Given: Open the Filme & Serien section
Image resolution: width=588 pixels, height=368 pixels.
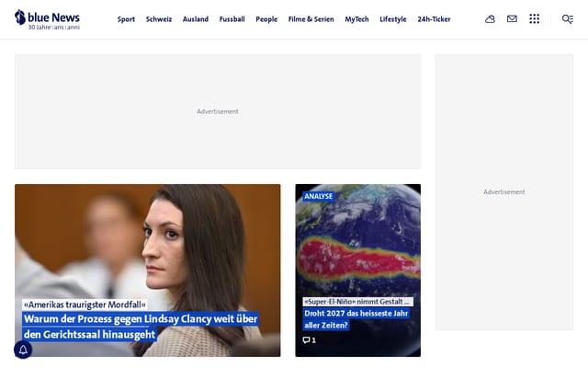Looking at the screenshot, I should tap(311, 19).
